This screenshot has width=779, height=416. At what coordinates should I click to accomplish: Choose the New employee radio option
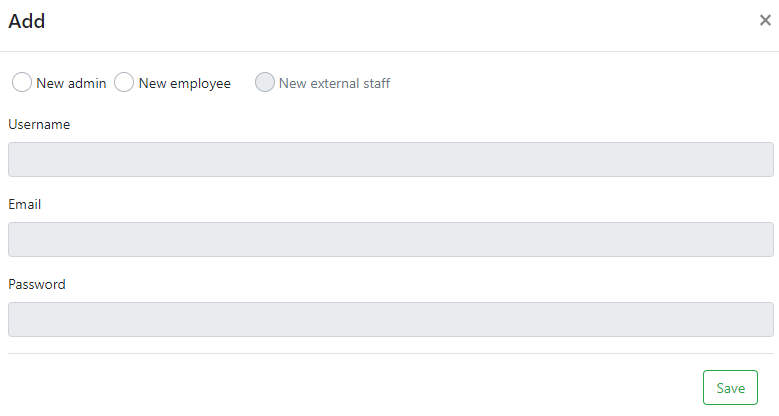124,83
